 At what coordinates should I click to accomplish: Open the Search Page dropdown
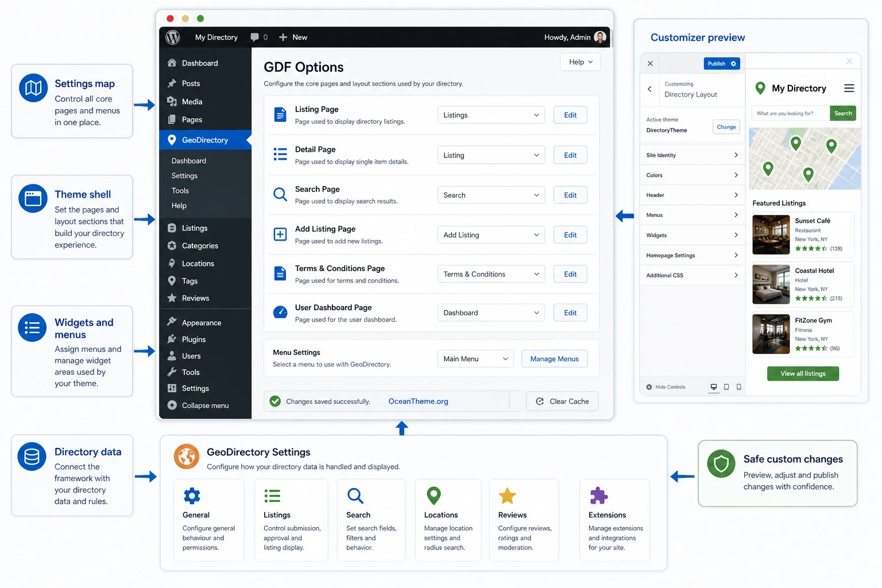pos(491,195)
